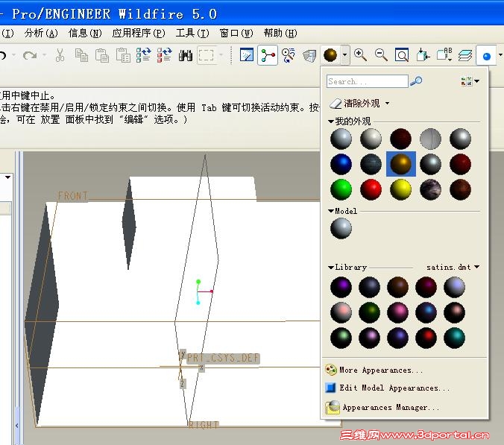Click the Paste clipboard icon

tap(102, 55)
